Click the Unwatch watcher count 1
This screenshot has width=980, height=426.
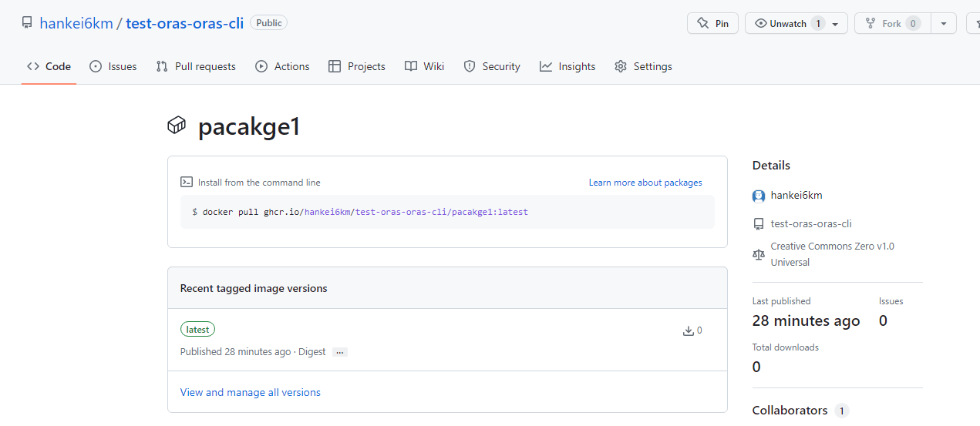tap(817, 24)
